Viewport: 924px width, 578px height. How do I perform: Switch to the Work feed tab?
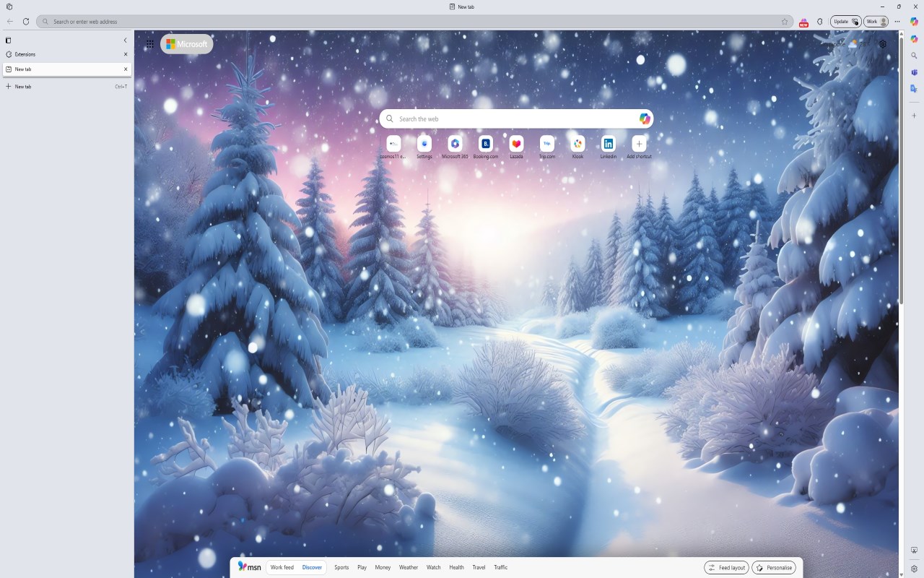coord(282,567)
